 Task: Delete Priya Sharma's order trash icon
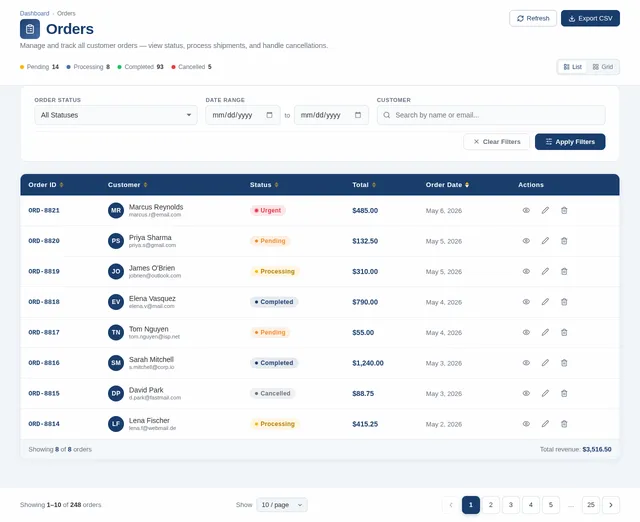(564, 241)
